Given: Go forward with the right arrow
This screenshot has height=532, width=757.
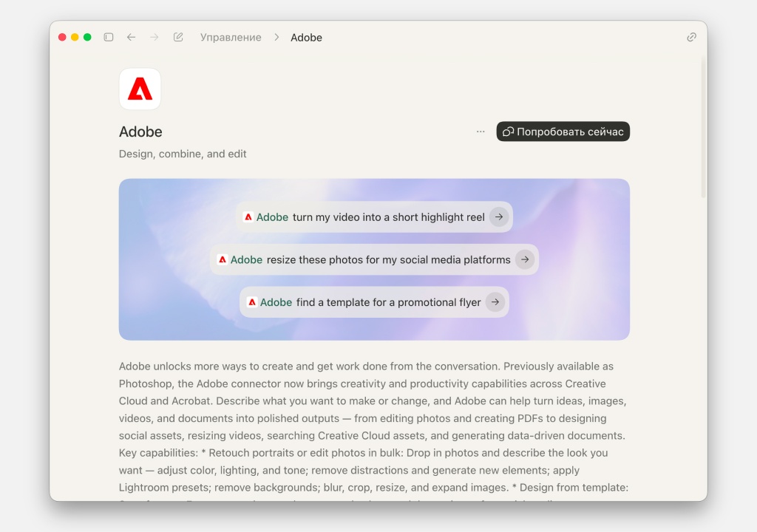Looking at the screenshot, I should point(154,37).
